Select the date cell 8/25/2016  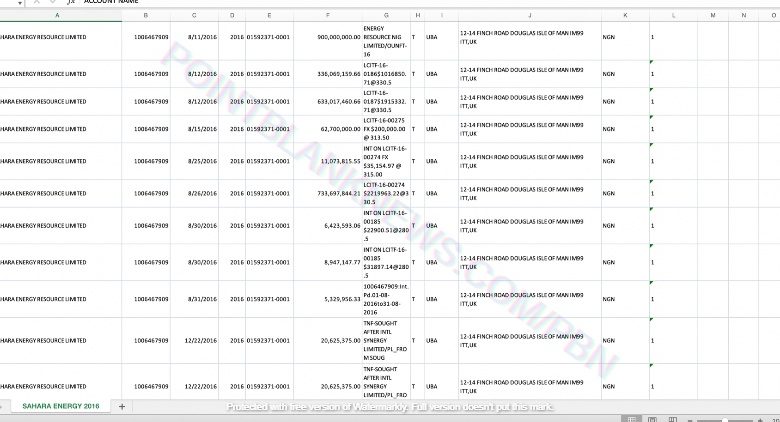(195, 161)
